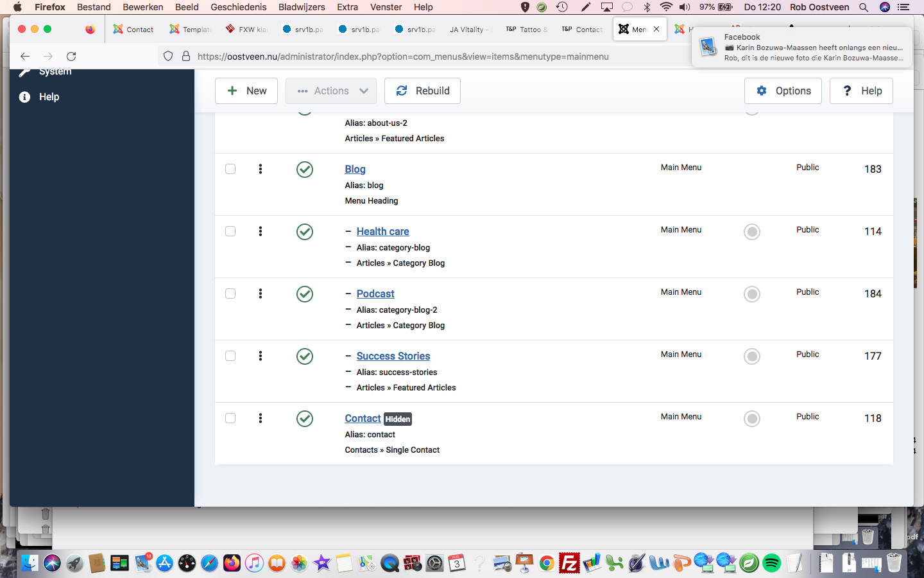Select the Blog row checkbox
Image resolution: width=924 pixels, height=578 pixels.
[230, 169]
